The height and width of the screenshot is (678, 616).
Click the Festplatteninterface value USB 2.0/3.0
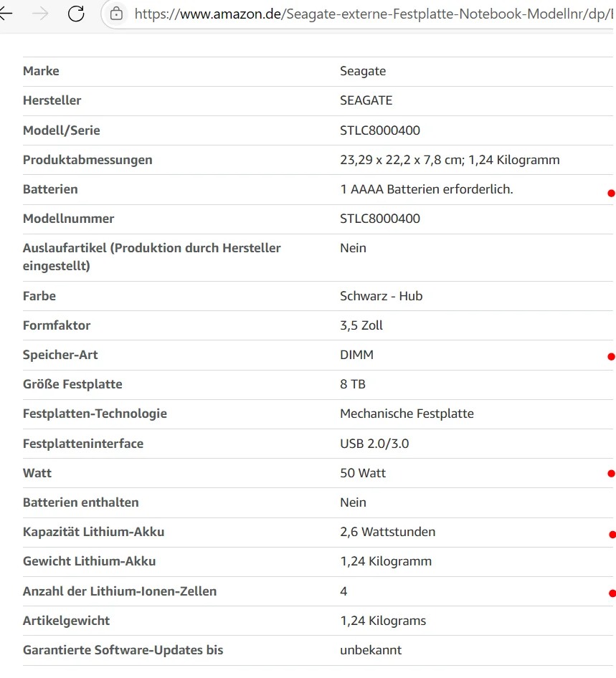[374, 444]
